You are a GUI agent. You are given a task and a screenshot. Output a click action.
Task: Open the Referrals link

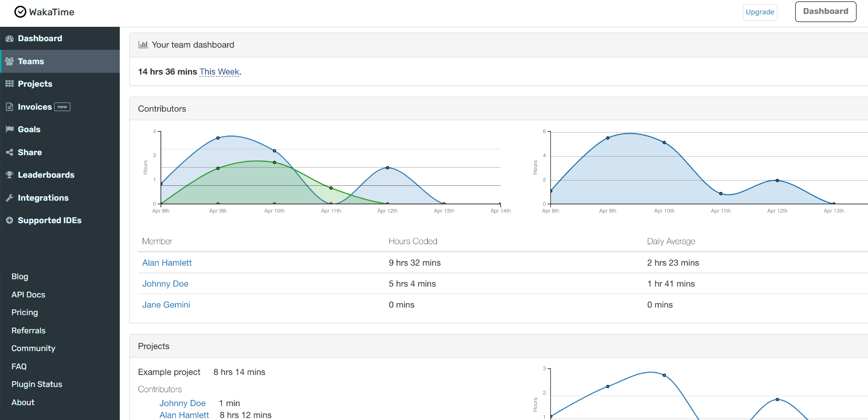click(28, 330)
